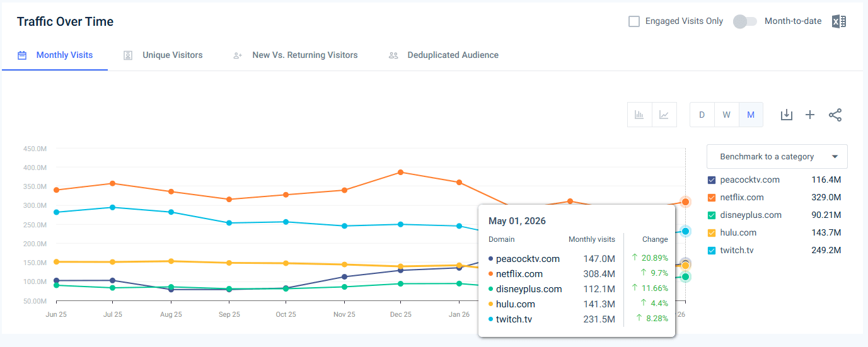Click 450.0M y-axis label
Image resolution: width=868 pixels, height=347 pixels.
click(34, 149)
